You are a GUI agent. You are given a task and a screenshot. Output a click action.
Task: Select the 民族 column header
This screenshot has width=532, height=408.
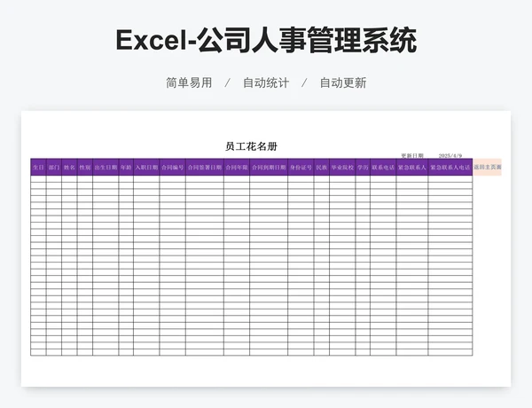click(321, 167)
